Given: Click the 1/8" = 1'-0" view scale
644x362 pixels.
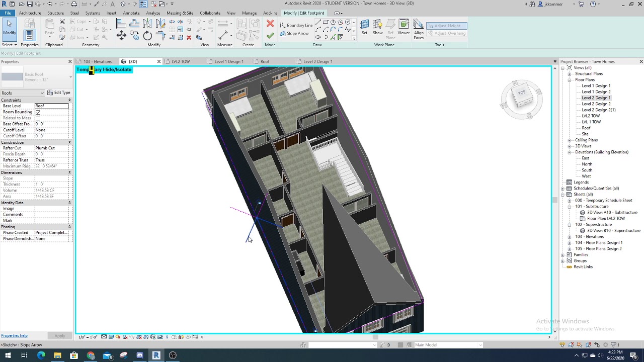Looking at the screenshot, I should click(x=88, y=337).
